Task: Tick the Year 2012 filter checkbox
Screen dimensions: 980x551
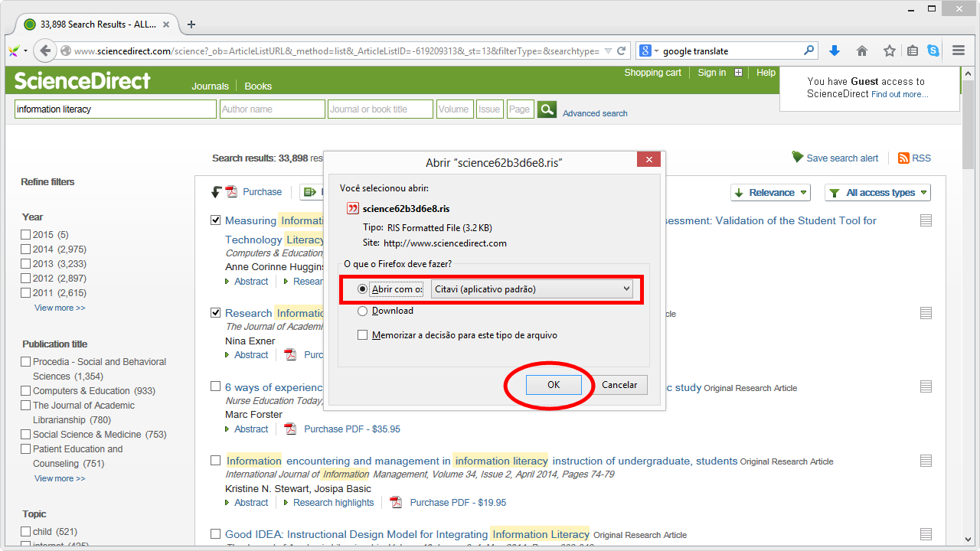Action: tap(26, 279)
